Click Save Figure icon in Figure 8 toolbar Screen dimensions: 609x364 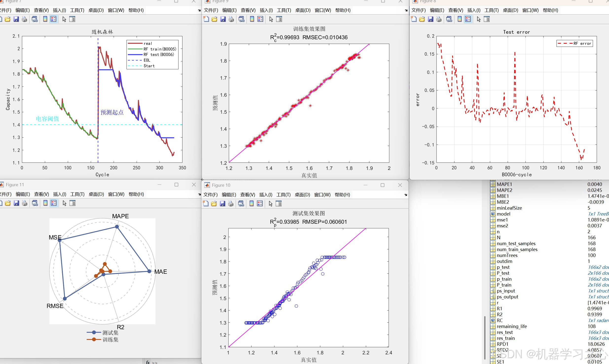click(x=430, y=19)
